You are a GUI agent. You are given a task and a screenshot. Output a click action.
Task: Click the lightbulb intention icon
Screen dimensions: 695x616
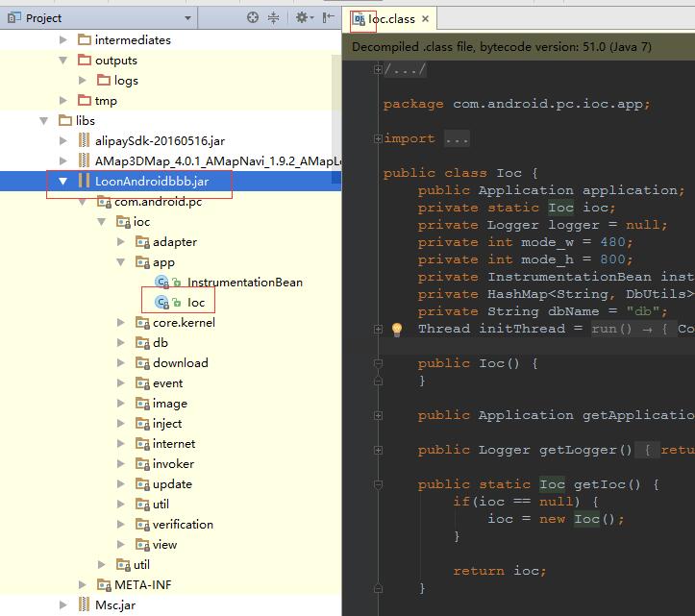[397, 329]
